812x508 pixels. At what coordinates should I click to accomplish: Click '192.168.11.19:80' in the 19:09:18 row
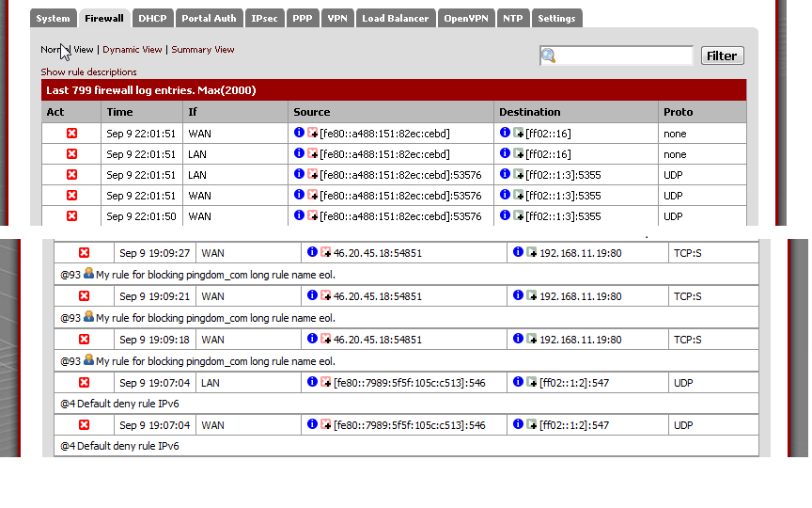point(581,340)
